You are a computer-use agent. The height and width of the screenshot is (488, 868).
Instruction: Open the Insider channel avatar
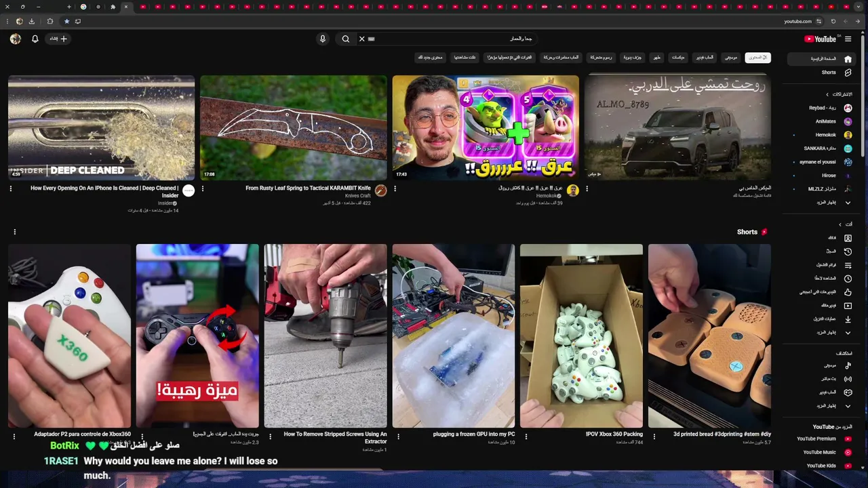189,191
